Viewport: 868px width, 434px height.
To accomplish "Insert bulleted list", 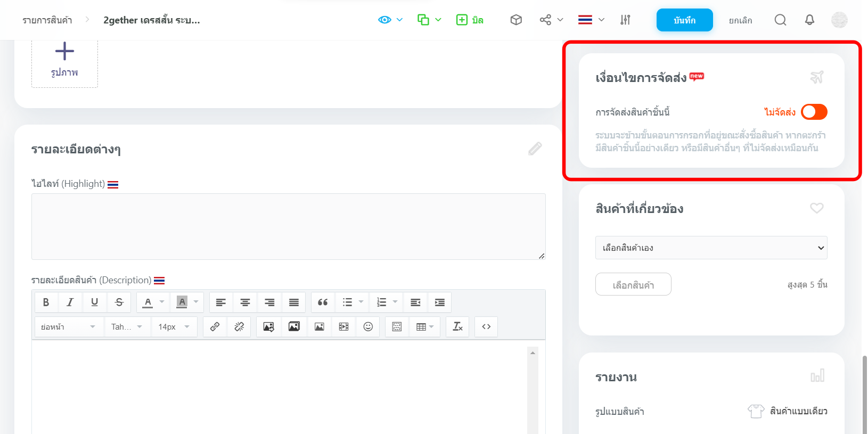I will pos(347,302).
